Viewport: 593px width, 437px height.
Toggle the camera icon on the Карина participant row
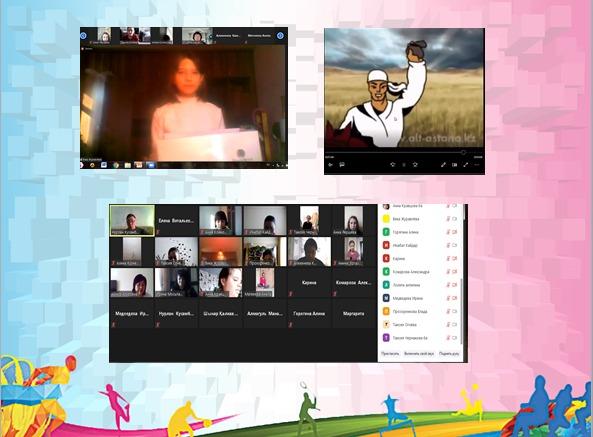point(455,259)
